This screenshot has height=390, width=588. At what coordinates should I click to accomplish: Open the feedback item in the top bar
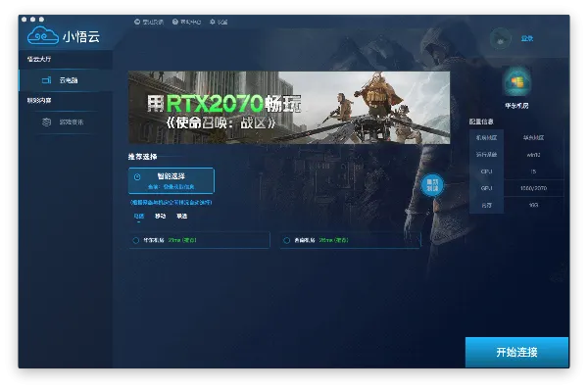[149, 22]
